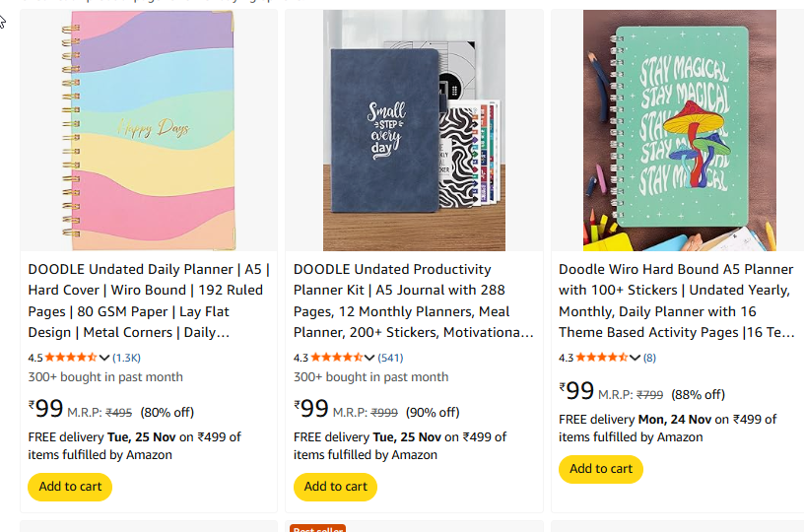The image size is (804, 532).
Task: Open the Stay Magical mushroom planner image
Action: (679, 131)
